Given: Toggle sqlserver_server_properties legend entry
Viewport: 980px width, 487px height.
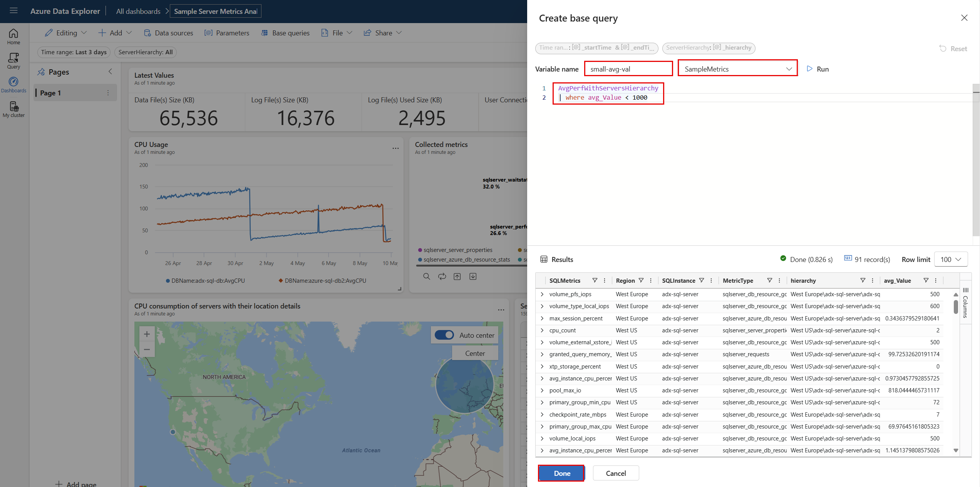Looking at the screenshot, I should tap(457, 250).
